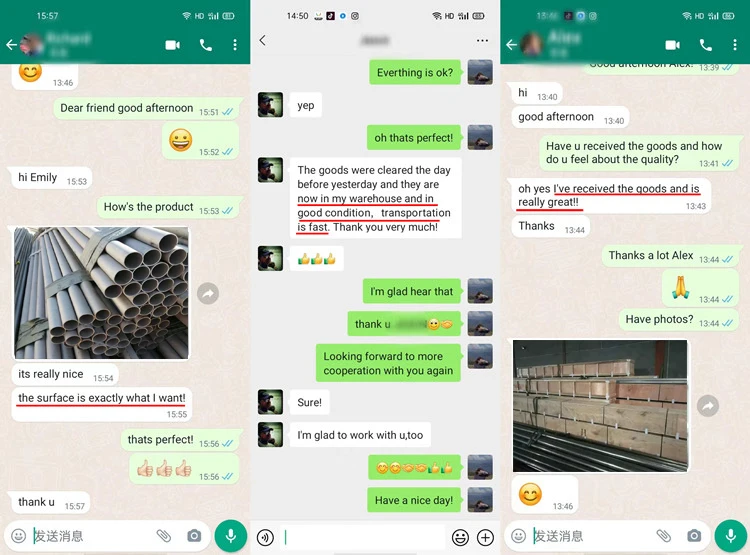Open more options dots in middle chat
Viewport: 750px width, 555px height.
(x=482, y=40)
